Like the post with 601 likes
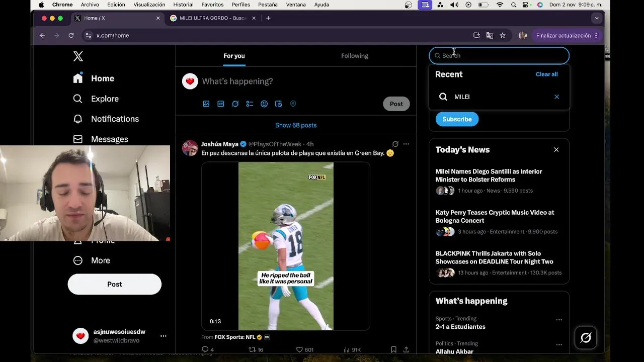 pyautogui.click(x=304, y=349)
